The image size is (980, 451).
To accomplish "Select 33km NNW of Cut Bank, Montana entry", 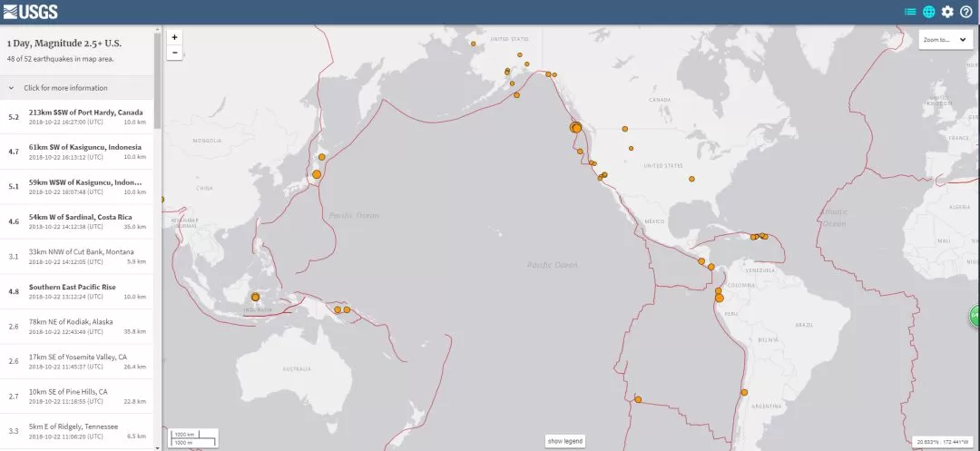I will point(76,256).
